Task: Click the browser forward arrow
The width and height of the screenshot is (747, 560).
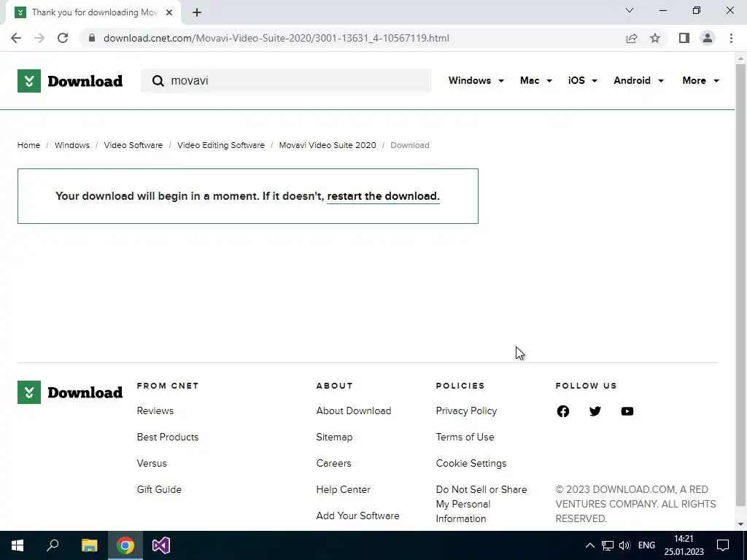Action: 39,38
